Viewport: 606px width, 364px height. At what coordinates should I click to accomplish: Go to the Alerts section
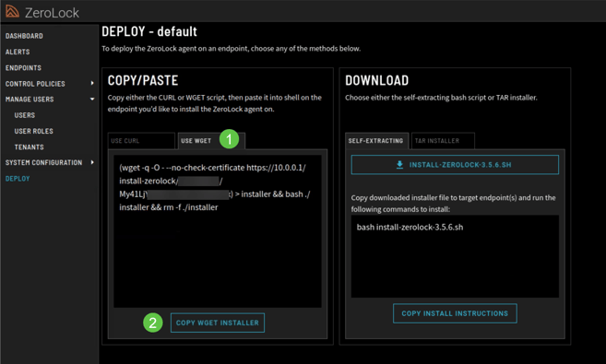pyautogui.click(x=18, y=52)
